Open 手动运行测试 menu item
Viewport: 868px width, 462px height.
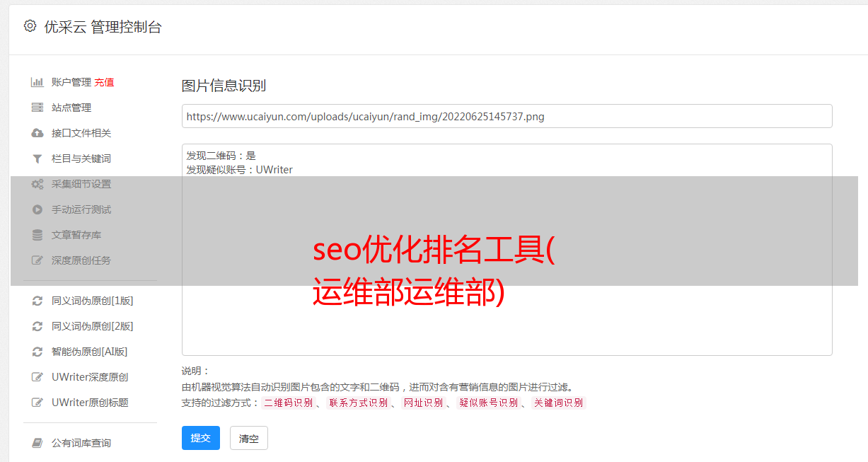81,209
